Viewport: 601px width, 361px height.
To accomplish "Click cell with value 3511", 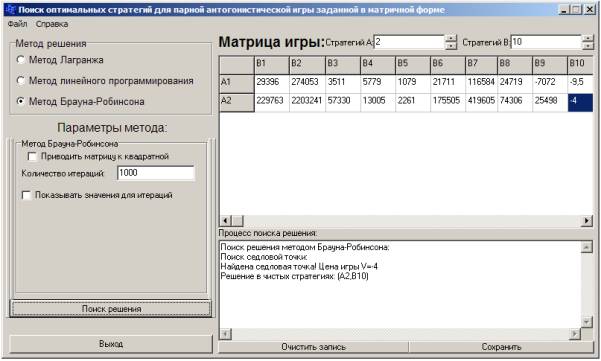I will pos(343,84).
